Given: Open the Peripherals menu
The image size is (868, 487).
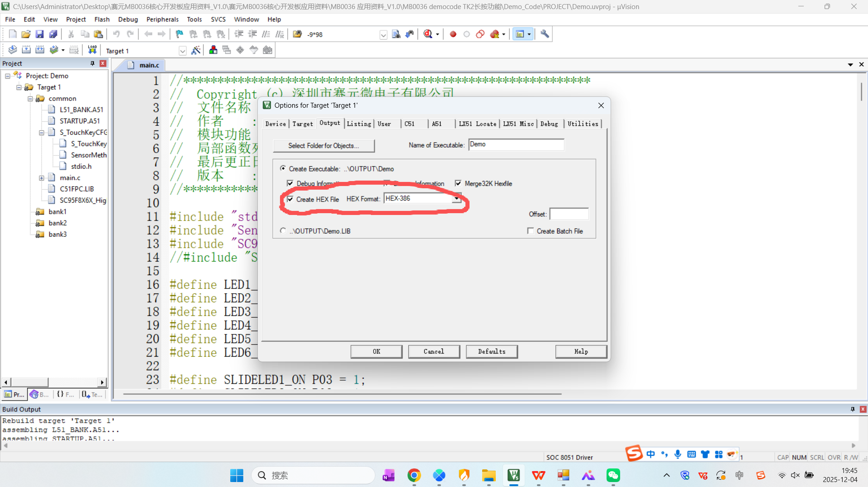Looking at the screenshot, I should pyautogui.click(x=162, y=19).
